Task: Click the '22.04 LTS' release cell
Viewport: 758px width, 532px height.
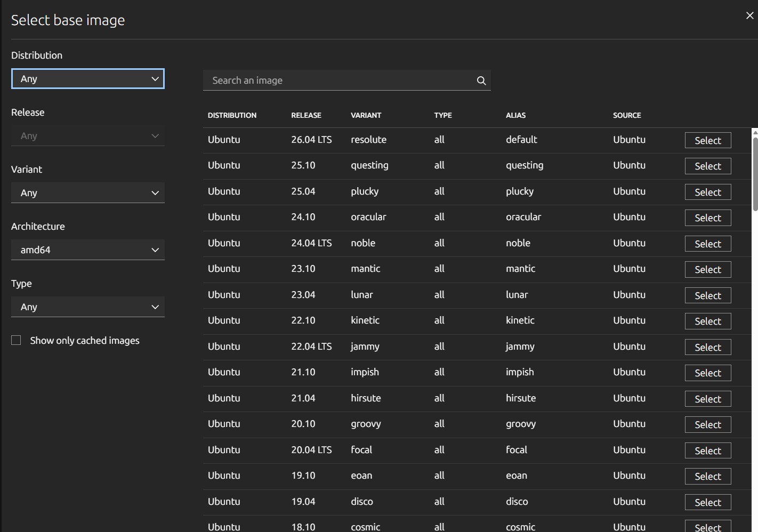Action: point(311,346)
